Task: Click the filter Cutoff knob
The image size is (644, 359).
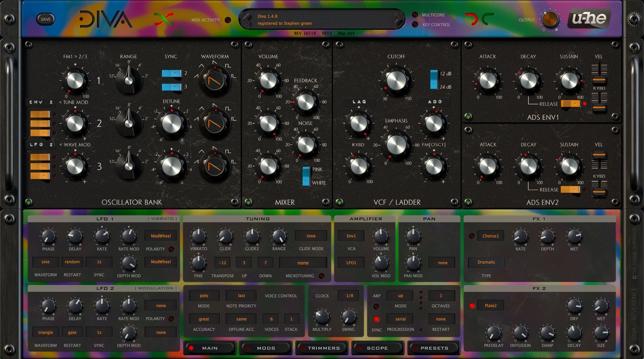Action: coord(396,80)
